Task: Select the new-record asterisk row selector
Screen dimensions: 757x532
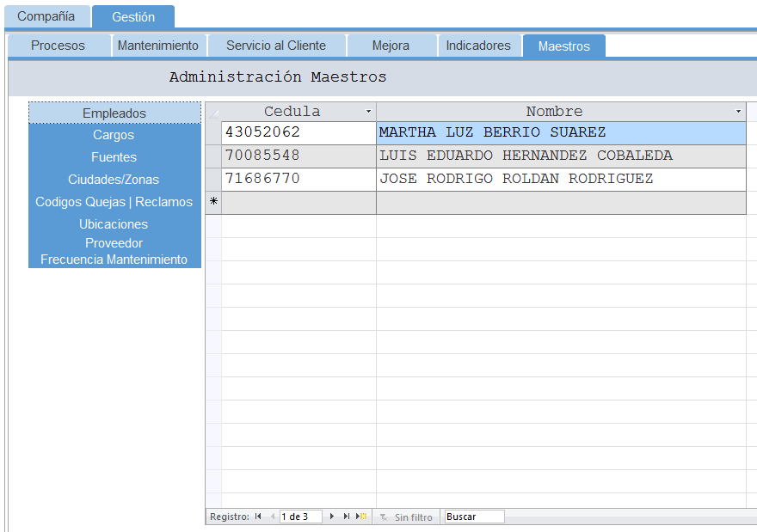Action: [x=213, y=201]
